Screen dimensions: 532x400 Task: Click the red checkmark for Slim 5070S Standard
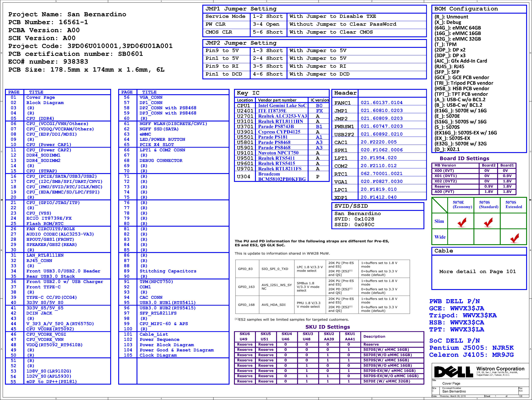[x=488, y=222]
